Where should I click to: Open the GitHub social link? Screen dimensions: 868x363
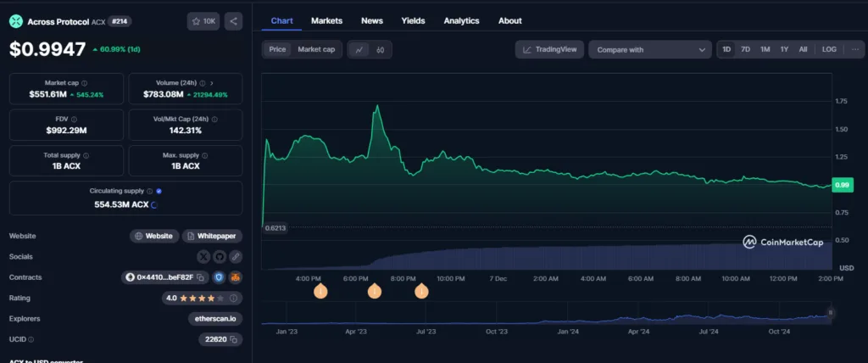point(220,257)
